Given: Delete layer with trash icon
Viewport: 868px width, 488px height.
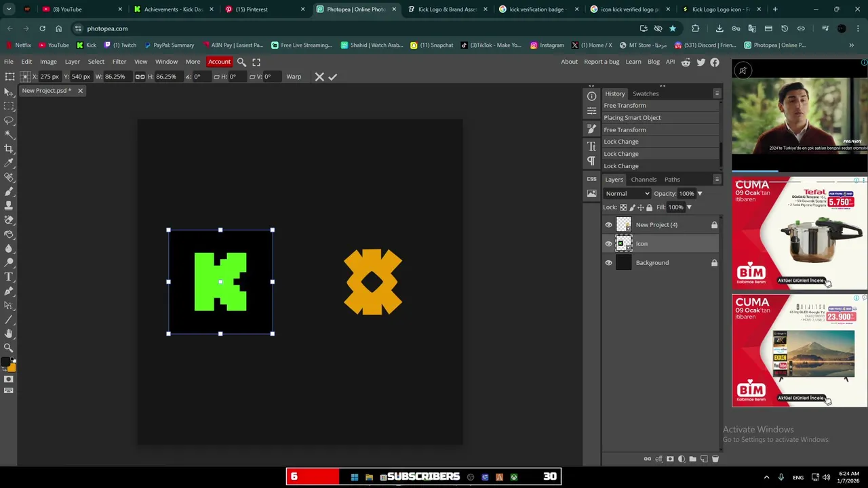Looking at the screenshot, I should tap(715, 459).
